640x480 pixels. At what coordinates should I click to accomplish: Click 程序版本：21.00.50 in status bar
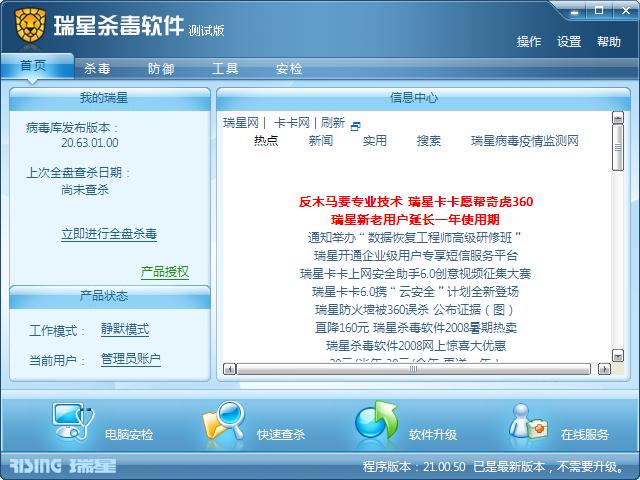pos(414,466)
